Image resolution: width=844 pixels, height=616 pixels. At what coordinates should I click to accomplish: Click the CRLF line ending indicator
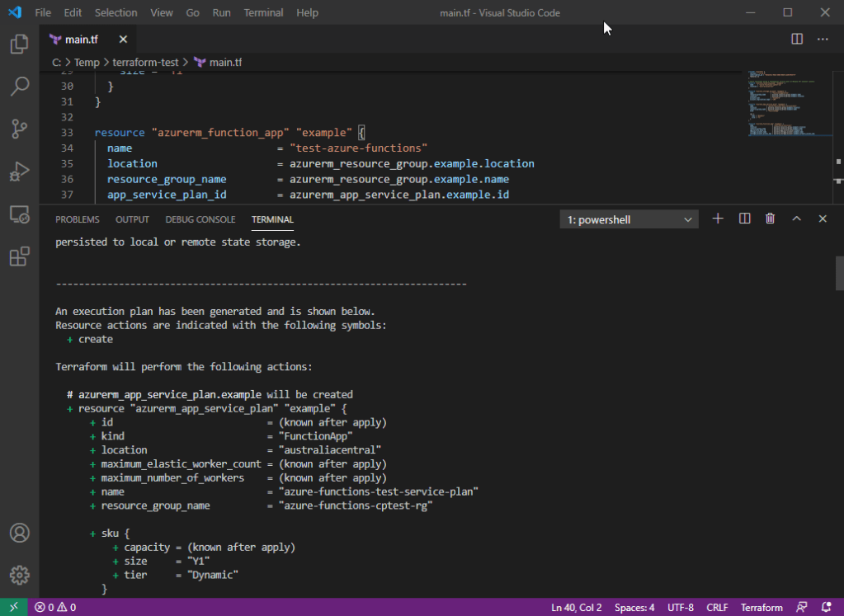pos(717,608)
